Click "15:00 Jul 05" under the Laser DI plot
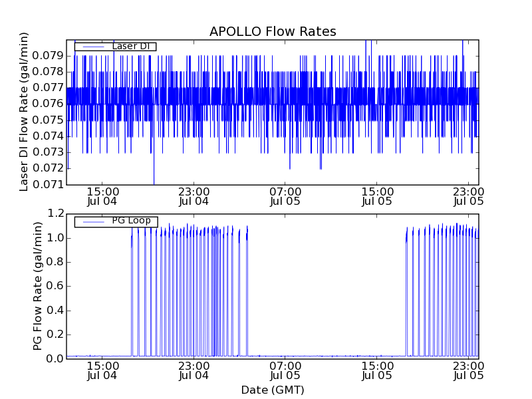 coord(377,196)
